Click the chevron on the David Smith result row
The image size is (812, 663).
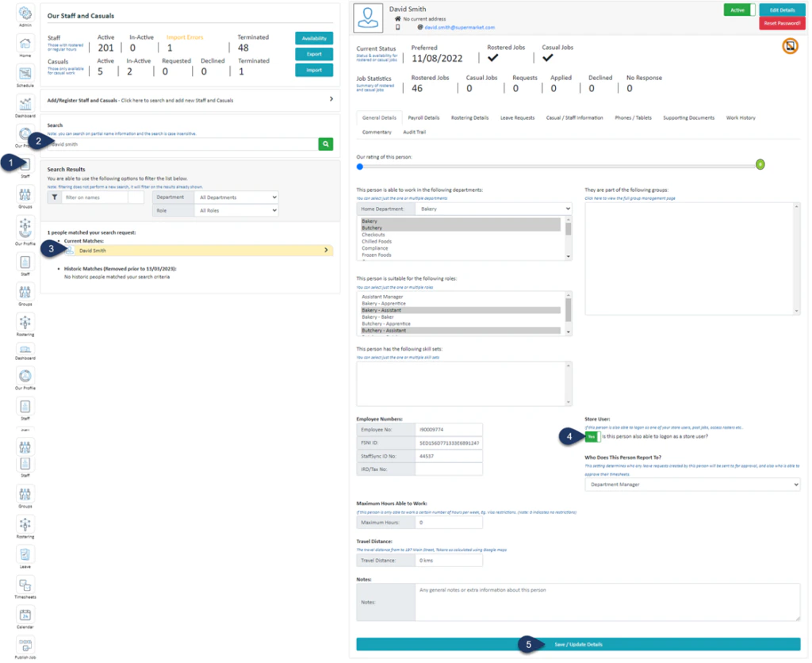click(326, 250)
